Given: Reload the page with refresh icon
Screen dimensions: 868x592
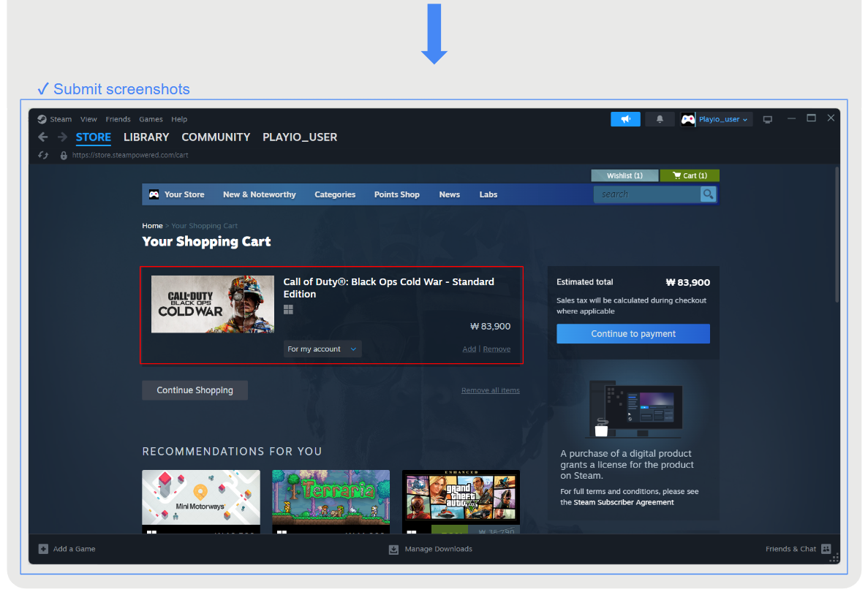Looking at the screenshot, I should click(x=43, y=156).
